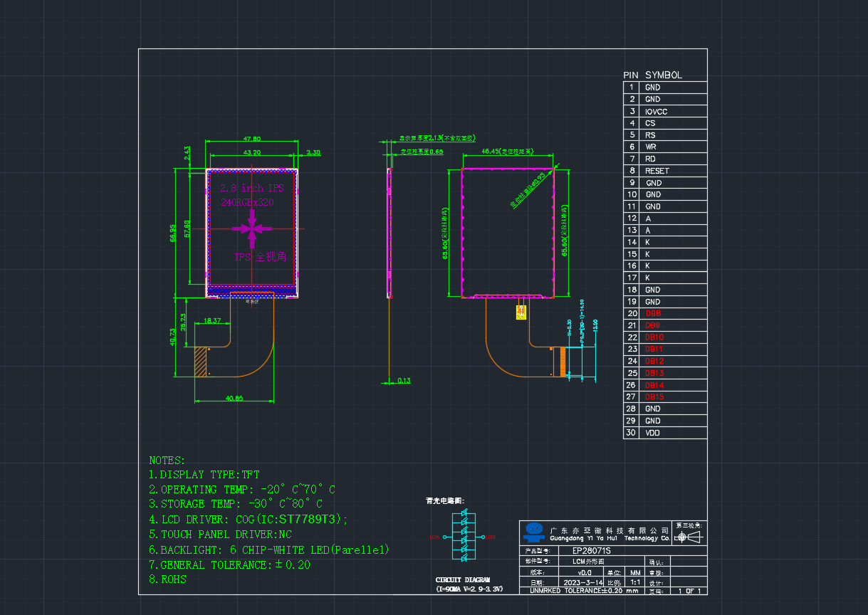Viewport: 868px width, 615px height.
Task: Click the yellow component below the rear view
Action: 521,312
